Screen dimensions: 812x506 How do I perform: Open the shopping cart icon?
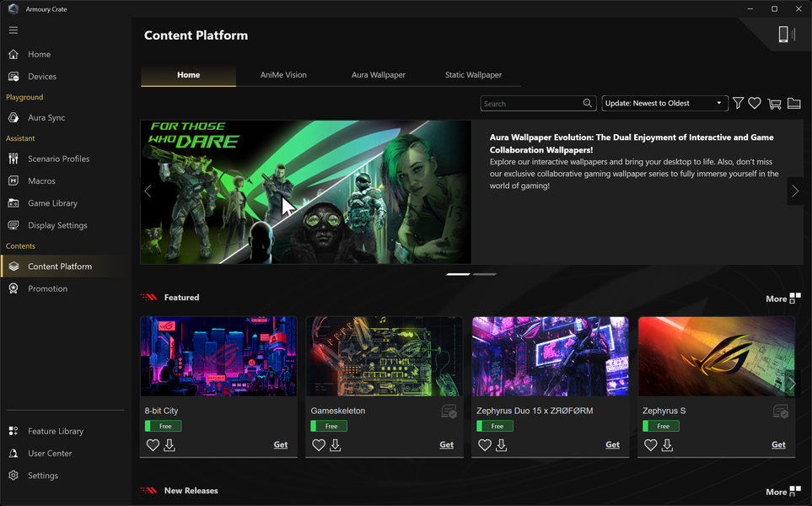(774, 104)
